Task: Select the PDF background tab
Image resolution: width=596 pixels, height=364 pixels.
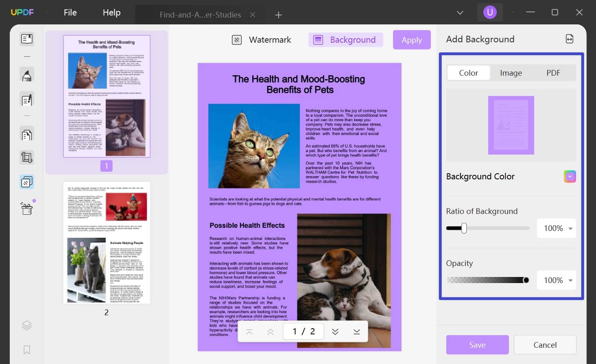Action: tap(553, 72)
